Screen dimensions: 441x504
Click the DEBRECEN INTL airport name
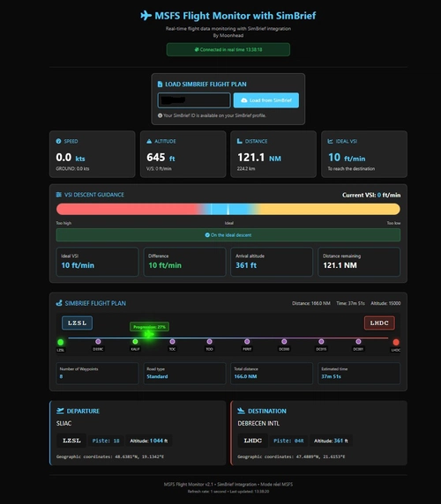[x=258, y=423]
